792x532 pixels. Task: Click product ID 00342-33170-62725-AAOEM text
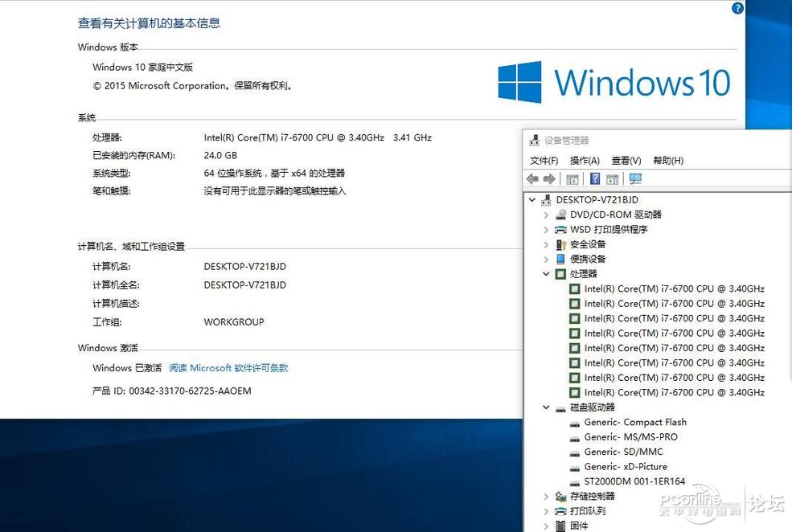point(190,391)
